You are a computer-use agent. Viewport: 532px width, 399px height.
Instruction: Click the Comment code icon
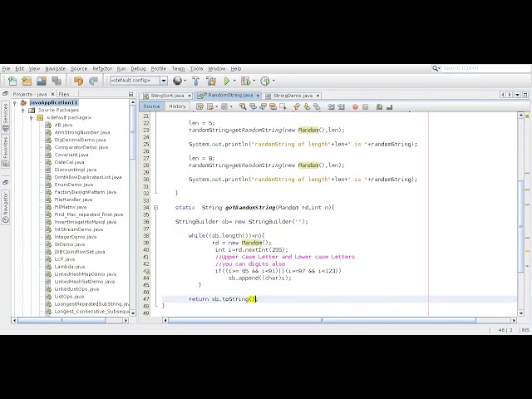(x=379, y=107)
